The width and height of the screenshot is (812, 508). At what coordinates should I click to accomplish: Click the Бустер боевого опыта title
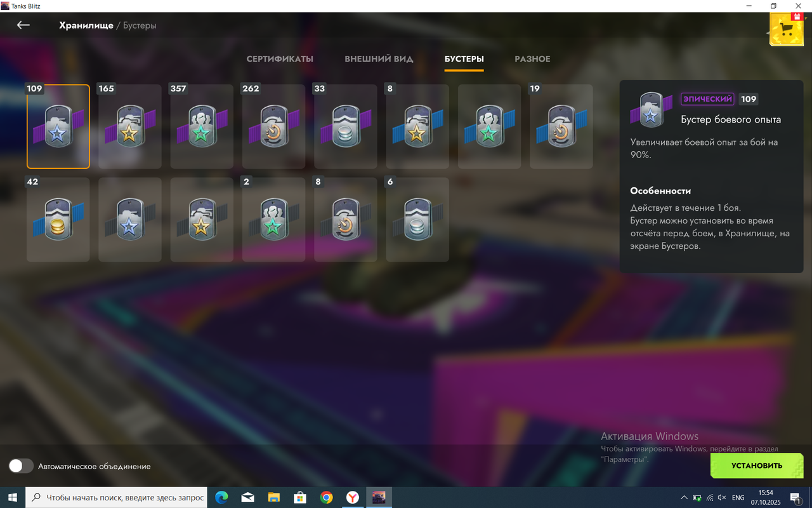[731, 119]
